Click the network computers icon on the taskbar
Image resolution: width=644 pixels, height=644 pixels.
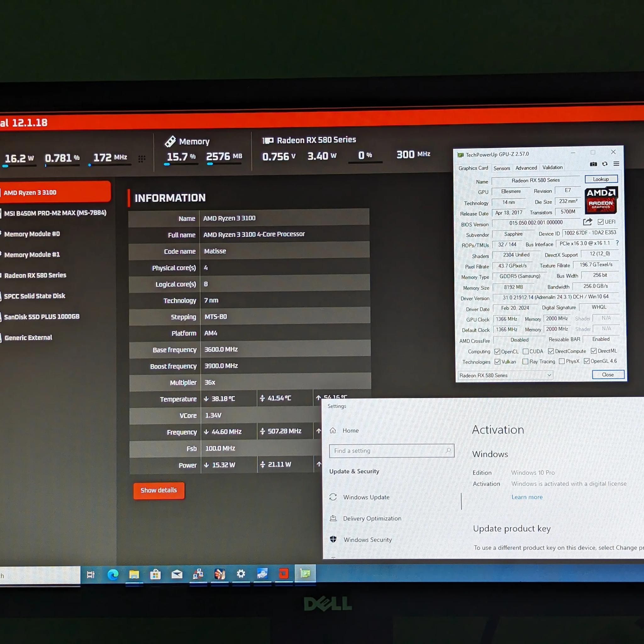(198, 574)
